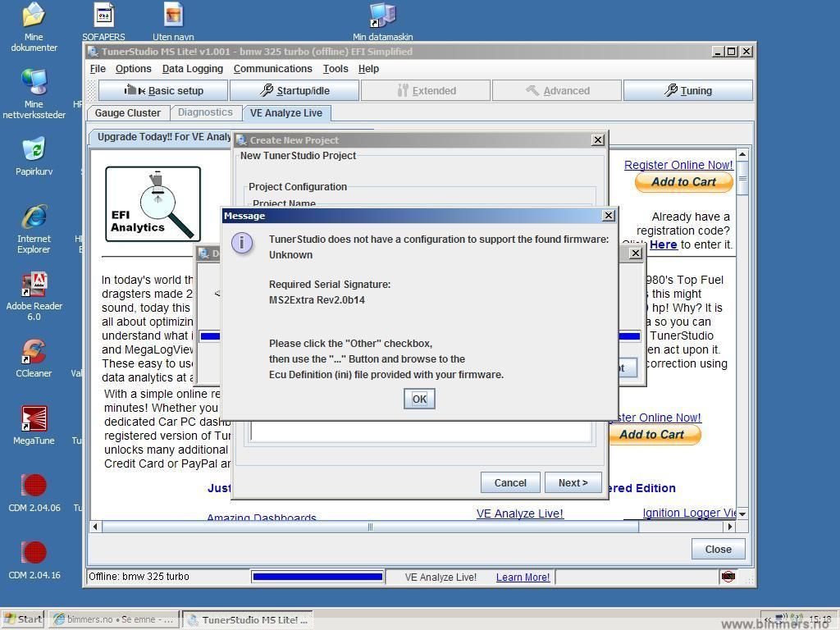Click the EFI Analytics logo image
The image size is (840, 630).
tap(153, 203)
